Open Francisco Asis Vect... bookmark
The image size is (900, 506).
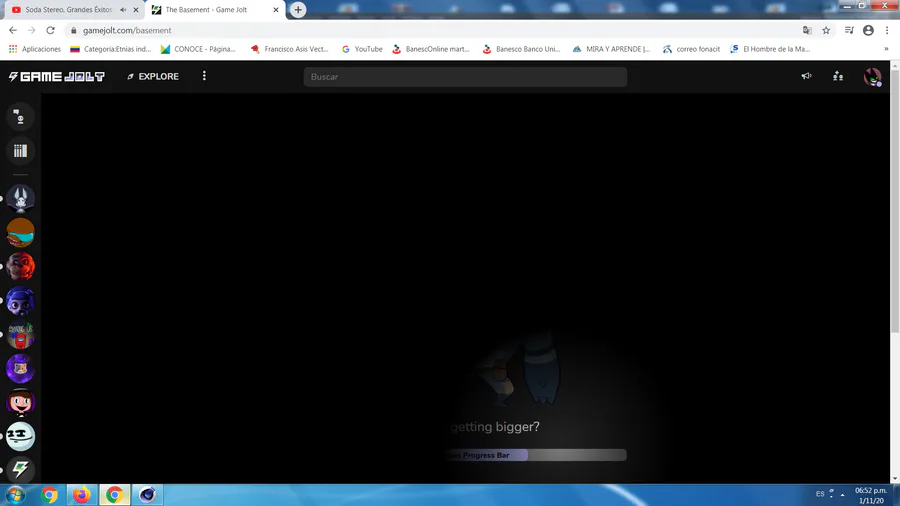click(289, 49)
